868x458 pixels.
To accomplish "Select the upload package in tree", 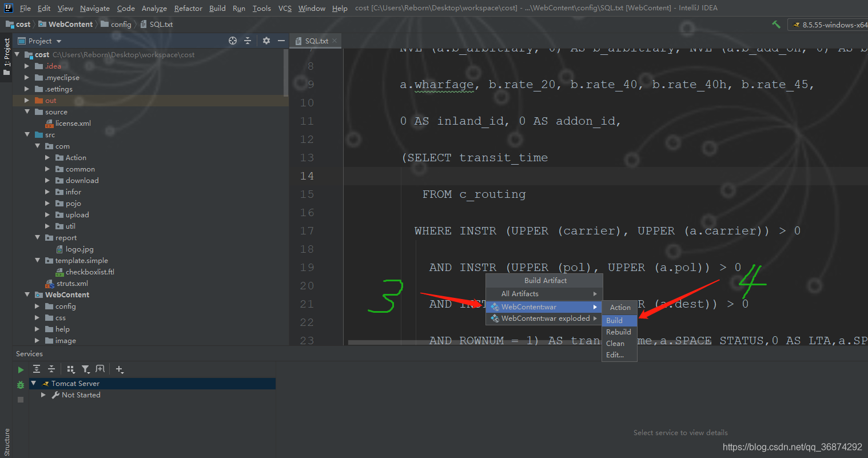I will point(77,215).
